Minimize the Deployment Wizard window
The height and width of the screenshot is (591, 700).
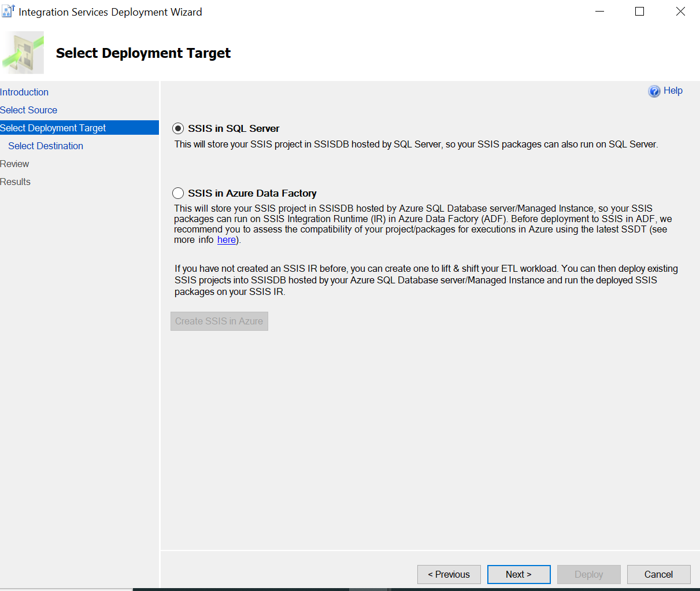599,12
